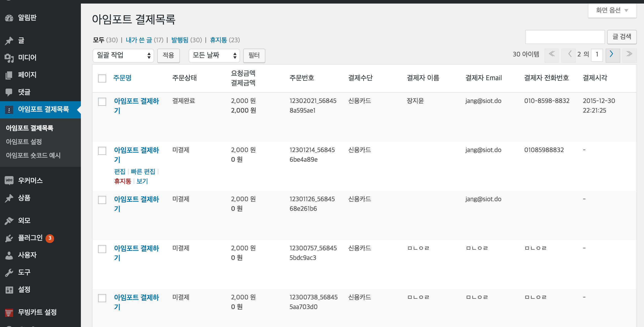Filter by 발행됨 published link
The image size is (644, 327).
pyautogui.click(x=180, y=40)
